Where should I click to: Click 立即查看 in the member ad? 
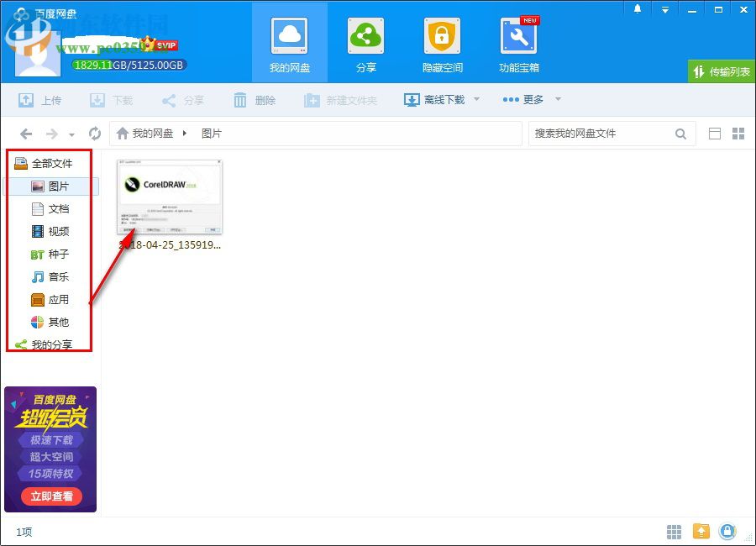click(x=51, y=496)
